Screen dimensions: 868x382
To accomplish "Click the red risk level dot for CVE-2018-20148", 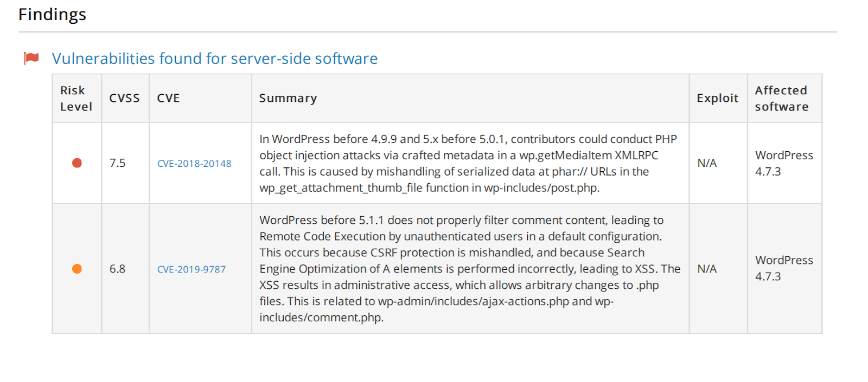I will (x=77, y=163).
